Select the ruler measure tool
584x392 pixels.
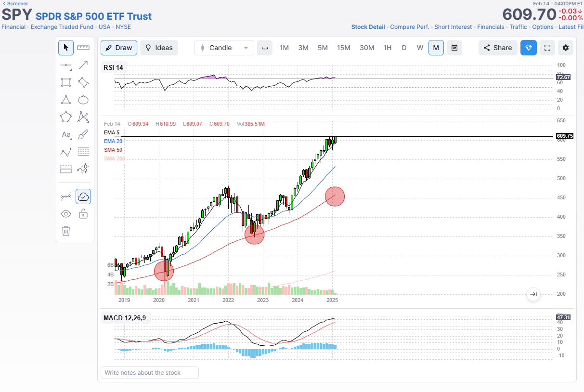83,48
